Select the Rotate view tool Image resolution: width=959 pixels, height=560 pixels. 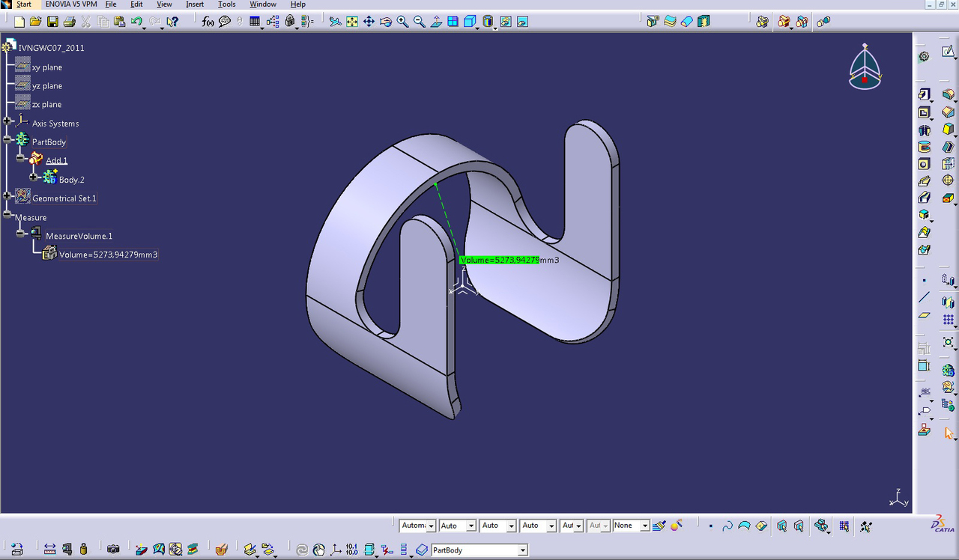point(386,22)
